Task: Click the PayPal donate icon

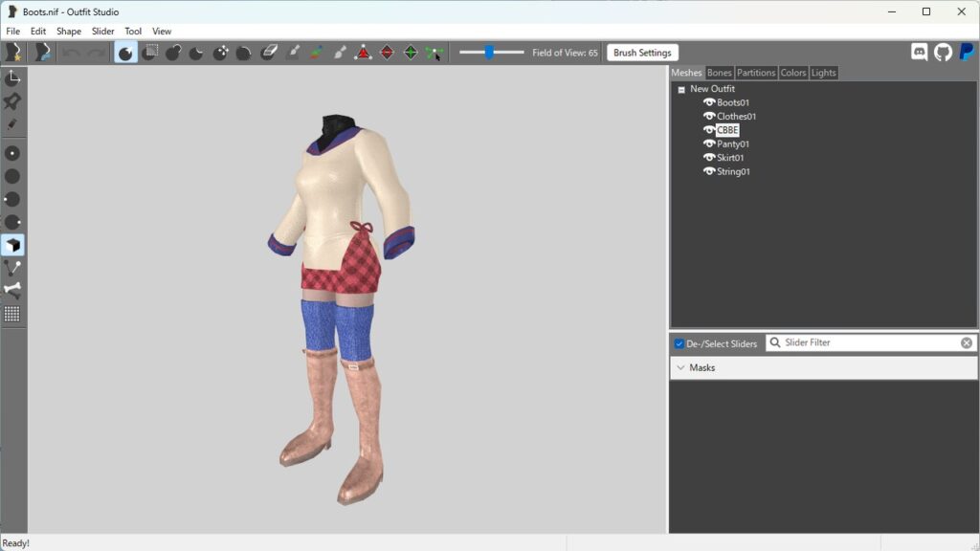Action: (x=967, y=53)
